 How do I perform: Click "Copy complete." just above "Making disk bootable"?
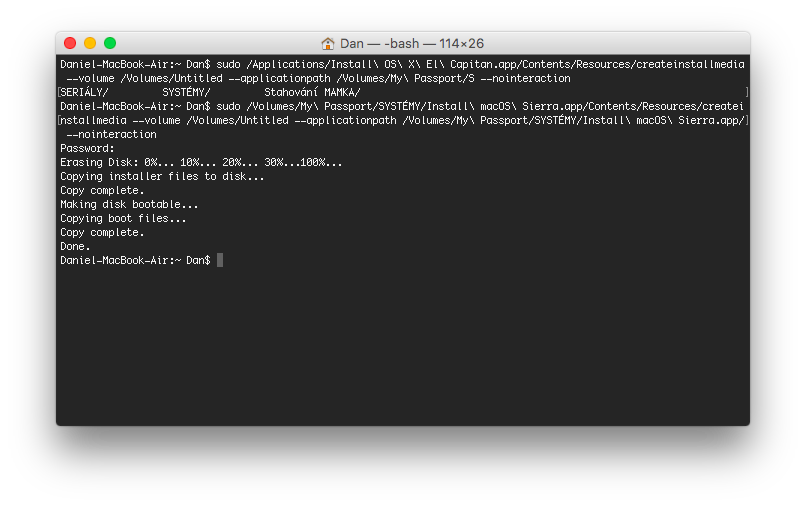[x=102, y=190]
